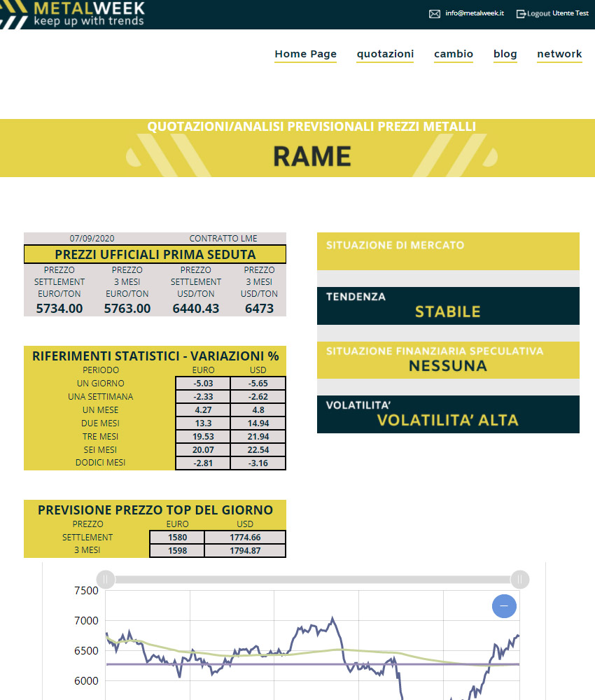The width and height of the screenshot is (595, 700).
Task: Click UN MESE USD value 4.8
Action: 258,409
